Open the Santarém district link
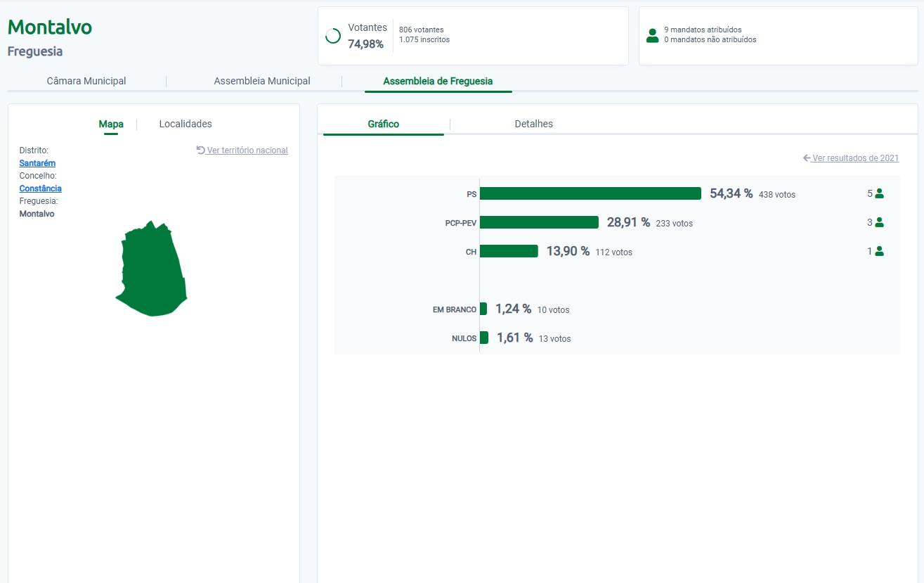The width and height of the screenshot is (924, 583). pyautogui.click(x=37, y=163)
